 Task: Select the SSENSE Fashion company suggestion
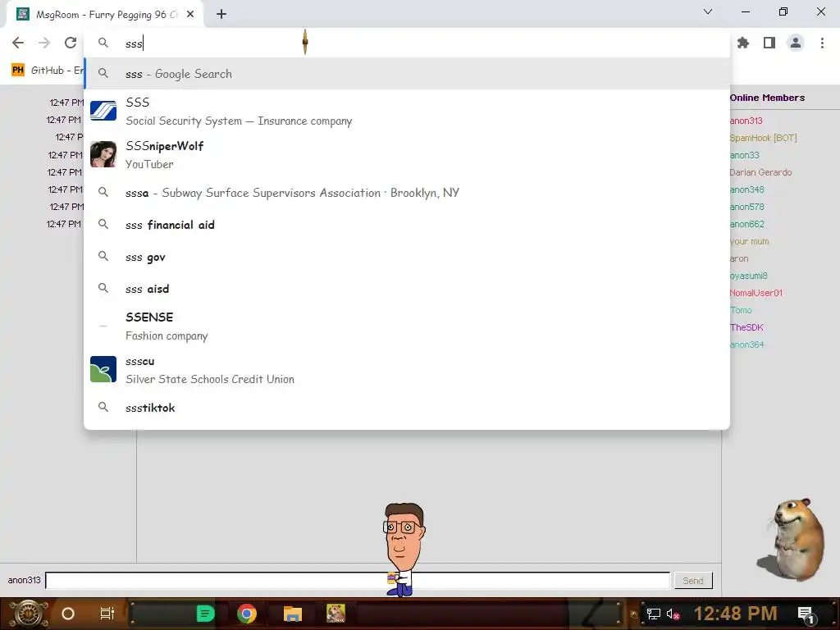tap(407, 326)
